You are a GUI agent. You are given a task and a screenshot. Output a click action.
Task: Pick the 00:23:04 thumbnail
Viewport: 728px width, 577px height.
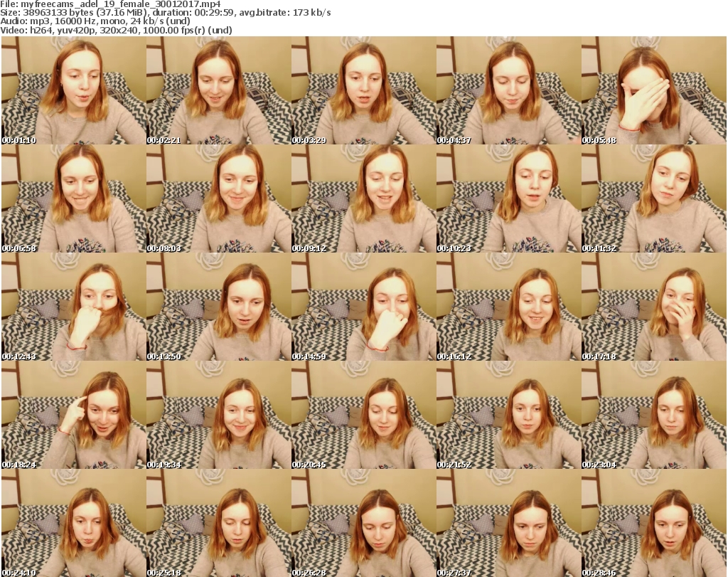(x=654, y=415)
